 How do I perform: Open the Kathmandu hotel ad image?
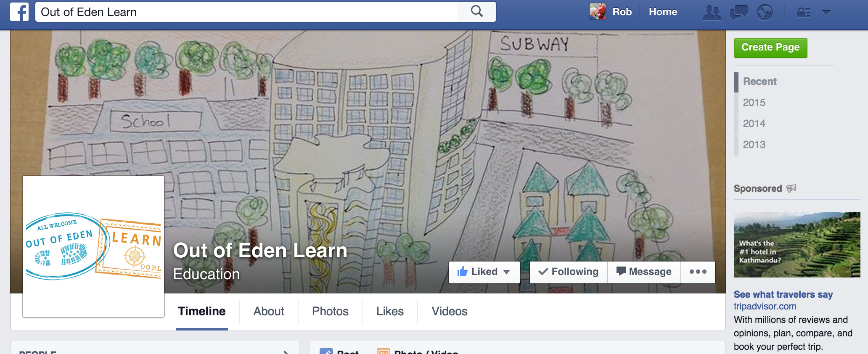tap(797, 245)
